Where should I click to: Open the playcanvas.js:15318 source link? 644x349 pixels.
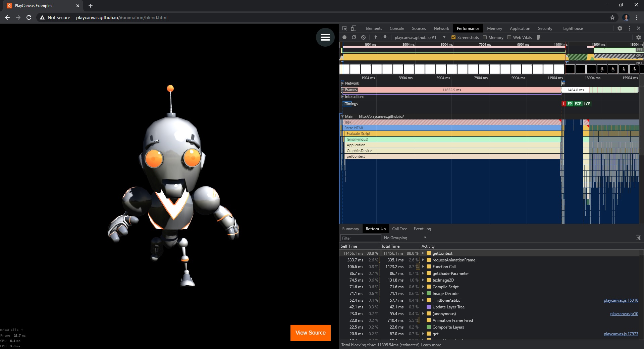621,300
